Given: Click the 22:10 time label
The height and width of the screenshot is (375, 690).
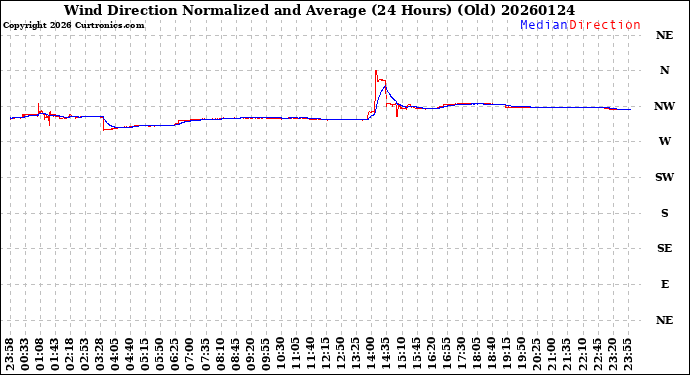Looking at the screenshot, I should [582, 355].
